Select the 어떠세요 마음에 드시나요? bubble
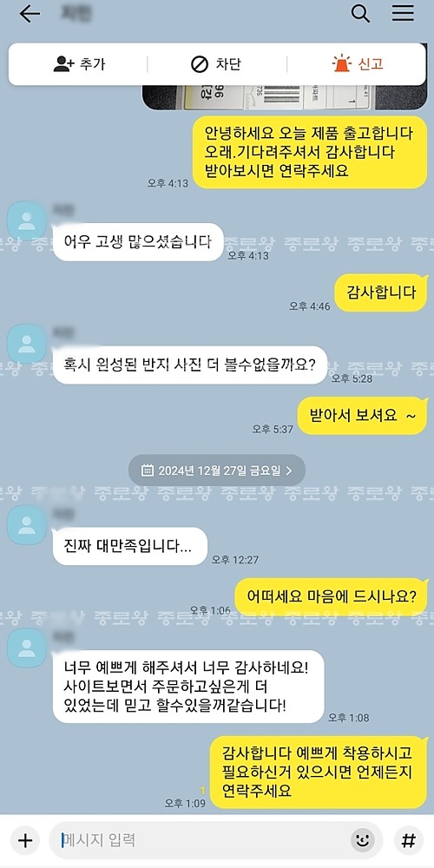This screenshot has width=434, height=868. 332,597
